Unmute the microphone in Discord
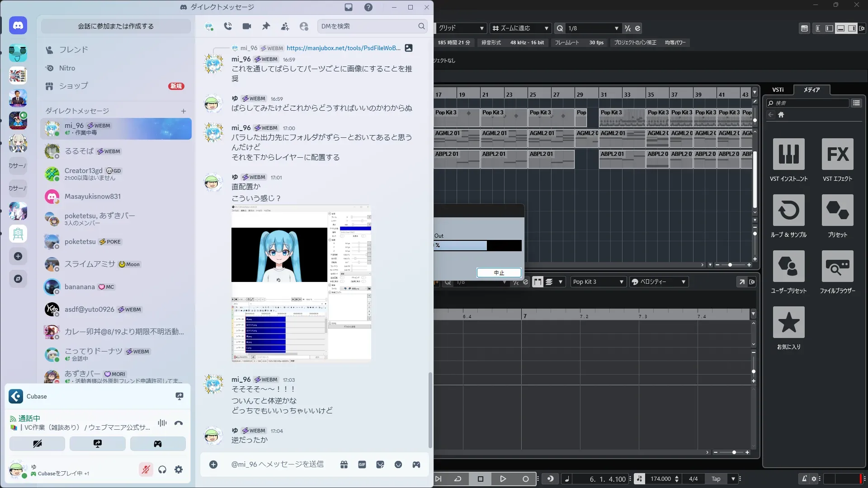 pos(146,469)
